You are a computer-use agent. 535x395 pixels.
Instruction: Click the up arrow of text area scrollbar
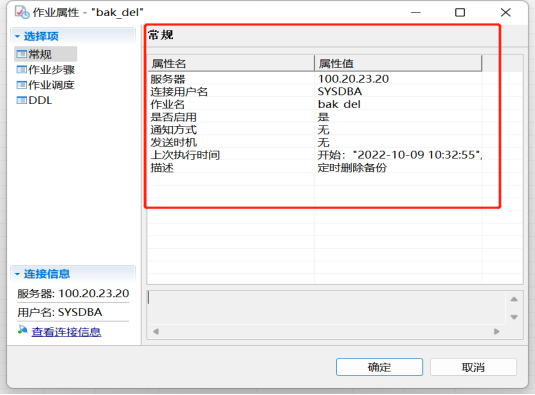pyautogui.click(x=514, y=299)
